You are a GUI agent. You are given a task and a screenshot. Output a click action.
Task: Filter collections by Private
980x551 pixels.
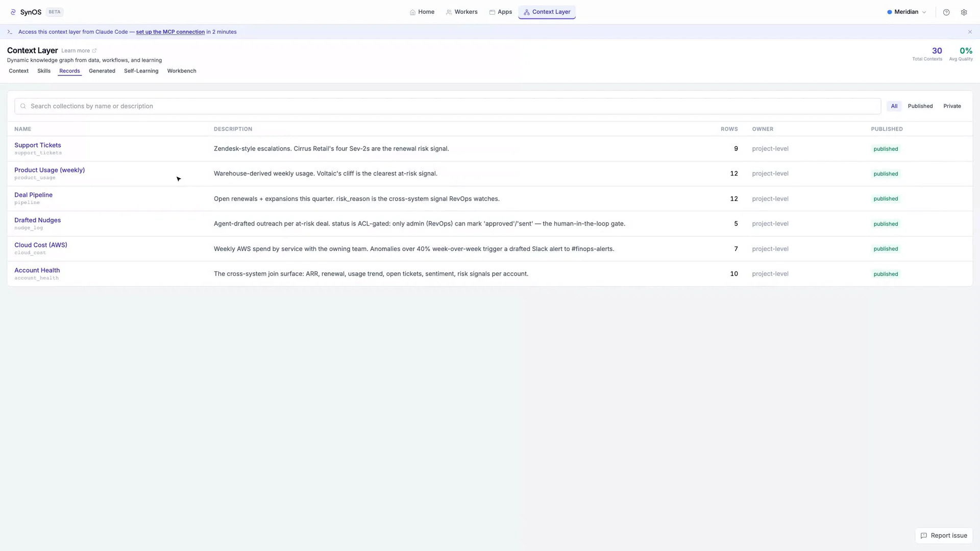click(952, 106)
